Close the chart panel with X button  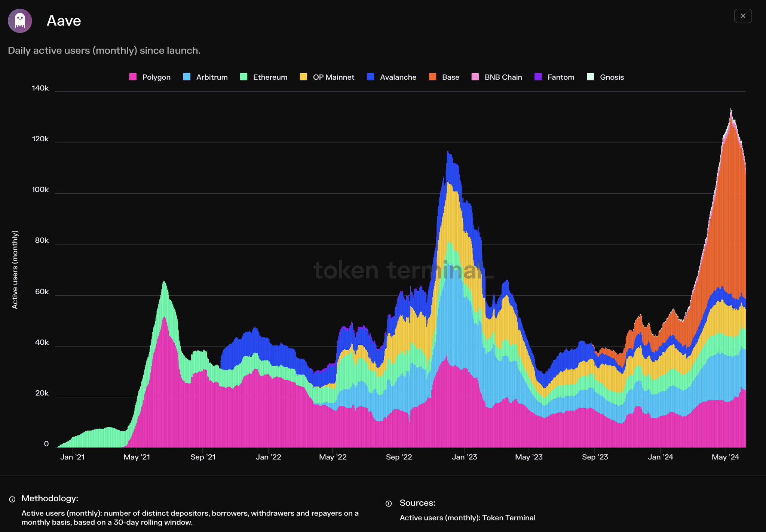coord(743,16)
